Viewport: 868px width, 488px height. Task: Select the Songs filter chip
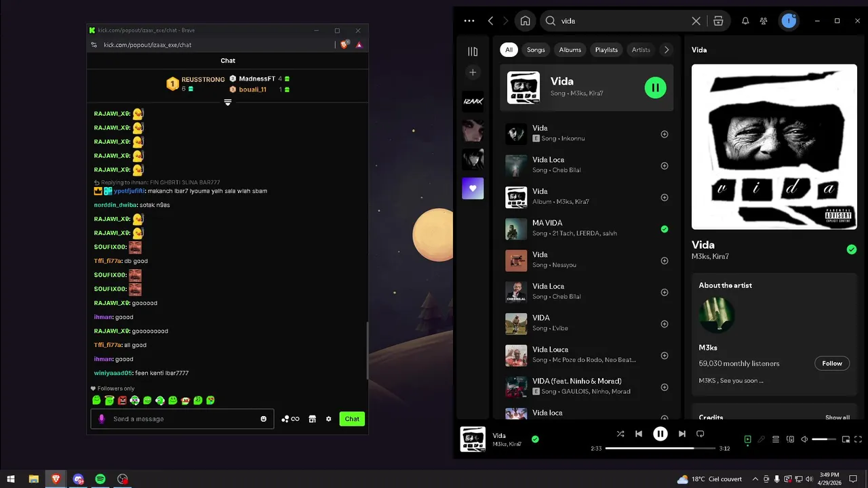tap(536, 49)
